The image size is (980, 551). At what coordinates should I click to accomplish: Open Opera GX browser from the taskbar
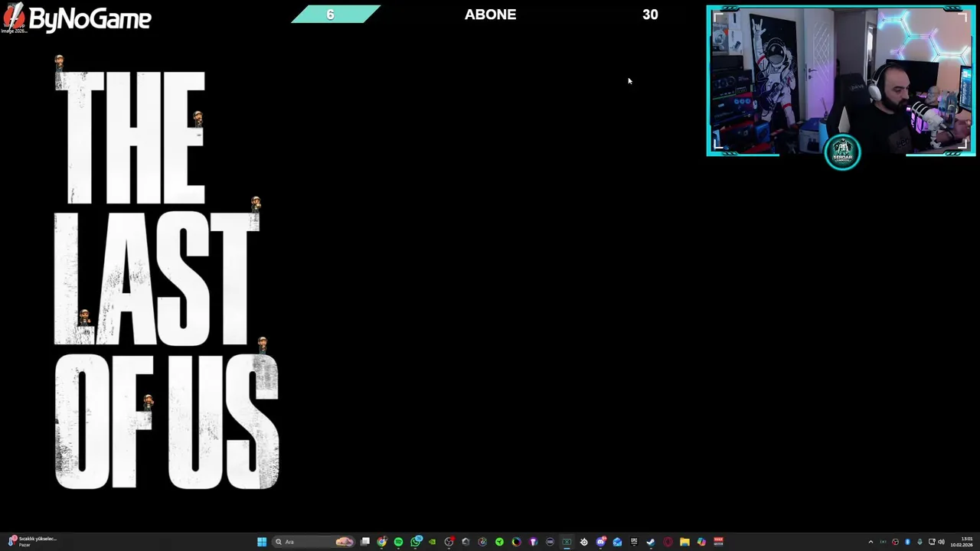click(x=668, y=542)
